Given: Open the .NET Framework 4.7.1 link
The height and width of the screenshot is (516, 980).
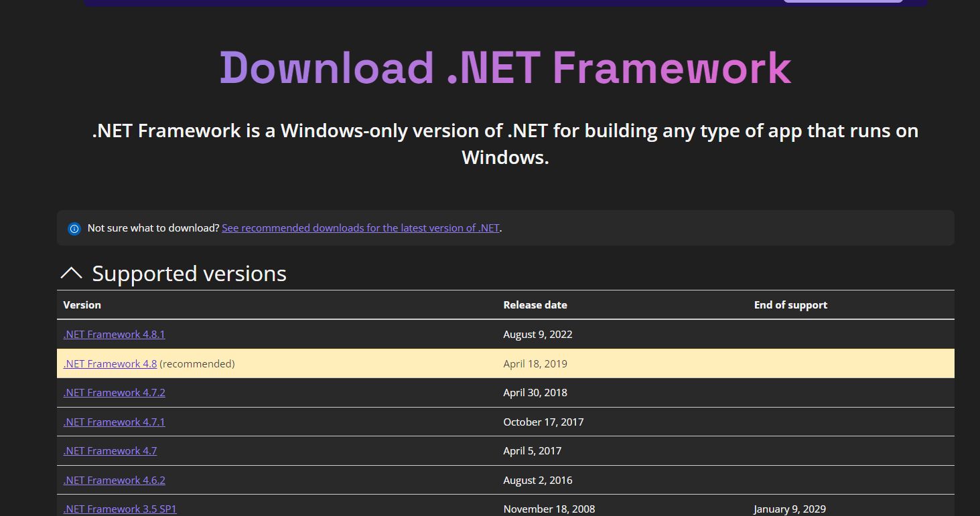Looking at the screenshot, I should click(x=114, y=422).
